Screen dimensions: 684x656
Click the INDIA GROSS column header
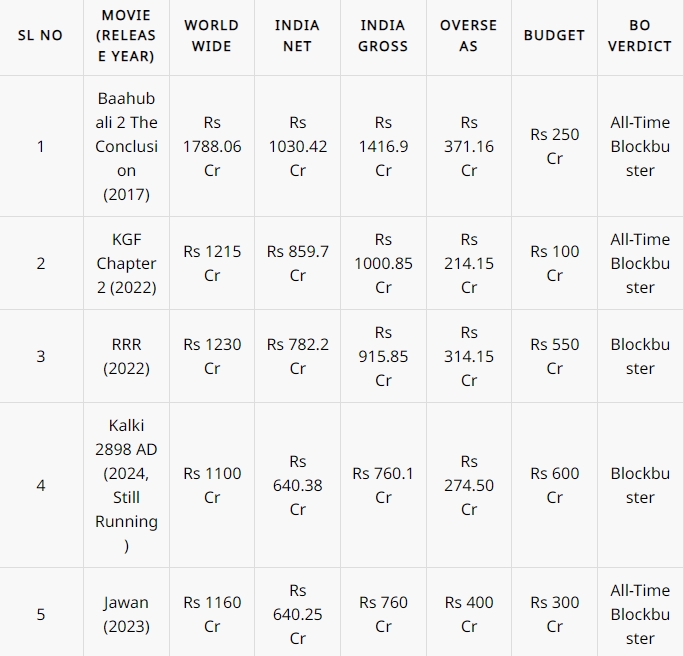(383, 35)
